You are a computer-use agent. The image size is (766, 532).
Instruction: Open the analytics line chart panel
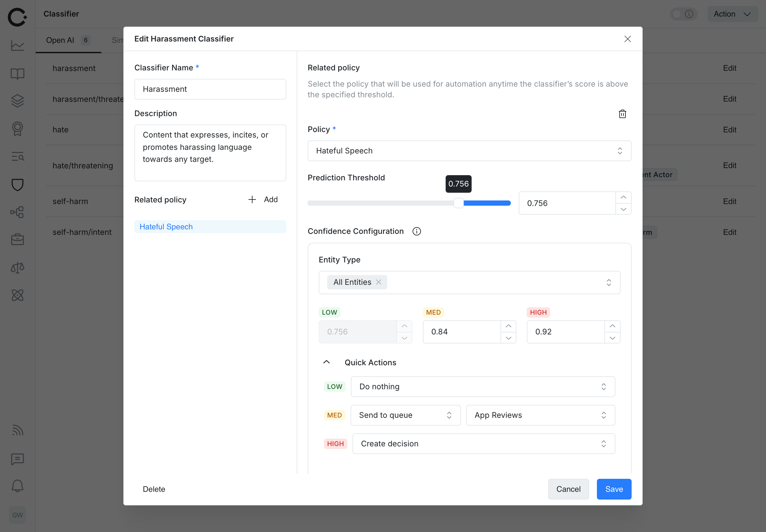[x=17, y=45]
